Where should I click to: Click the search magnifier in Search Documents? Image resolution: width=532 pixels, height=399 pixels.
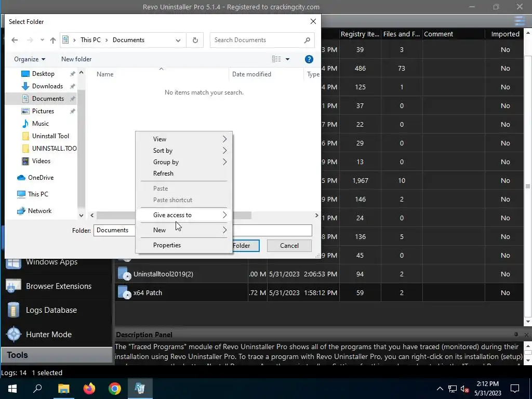coord(307,40)
